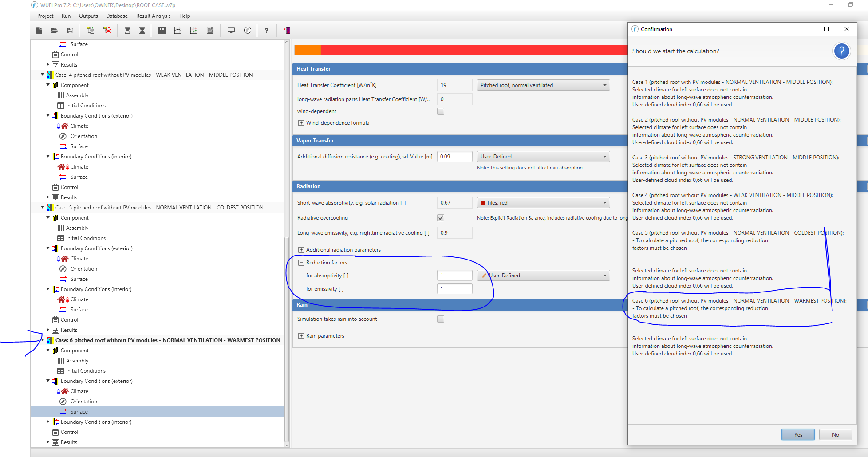
Task: Click the reduction factor for emissivity field
Action: click(x=455, y=289)
